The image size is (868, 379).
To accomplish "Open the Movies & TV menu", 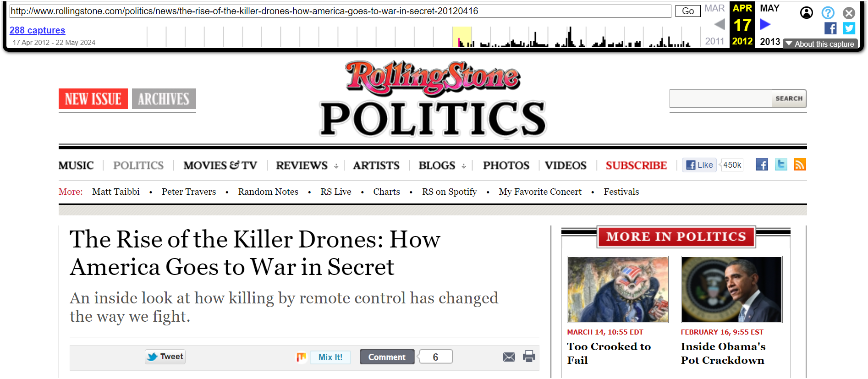I will point(220,165).
